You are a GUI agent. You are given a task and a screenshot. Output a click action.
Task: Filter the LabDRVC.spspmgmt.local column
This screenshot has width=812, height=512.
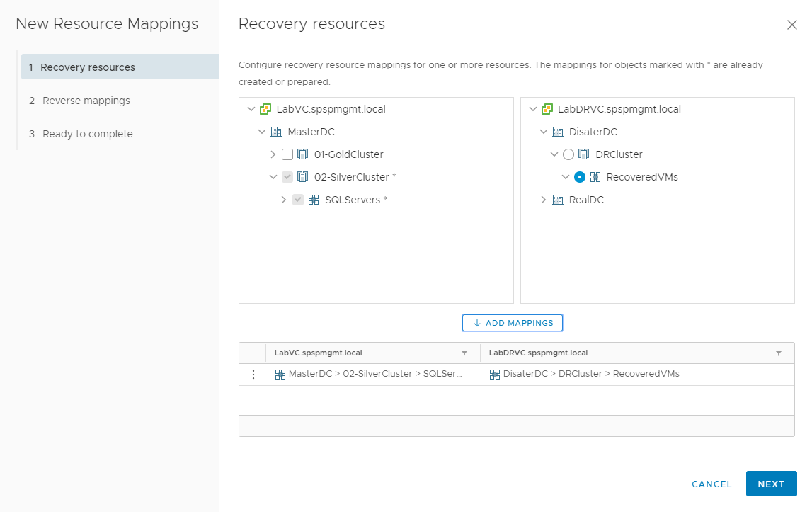tap(779, 353)
